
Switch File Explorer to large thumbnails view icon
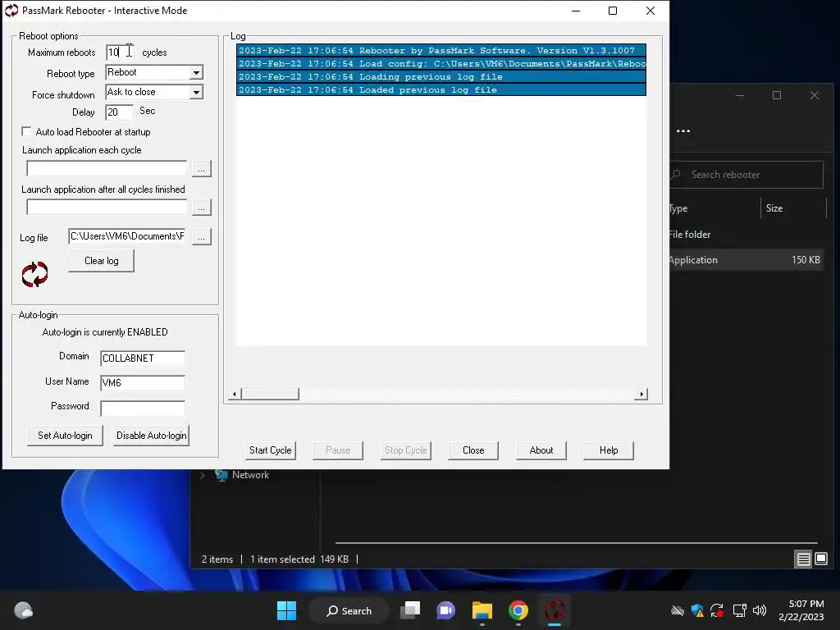click(821, 559)
